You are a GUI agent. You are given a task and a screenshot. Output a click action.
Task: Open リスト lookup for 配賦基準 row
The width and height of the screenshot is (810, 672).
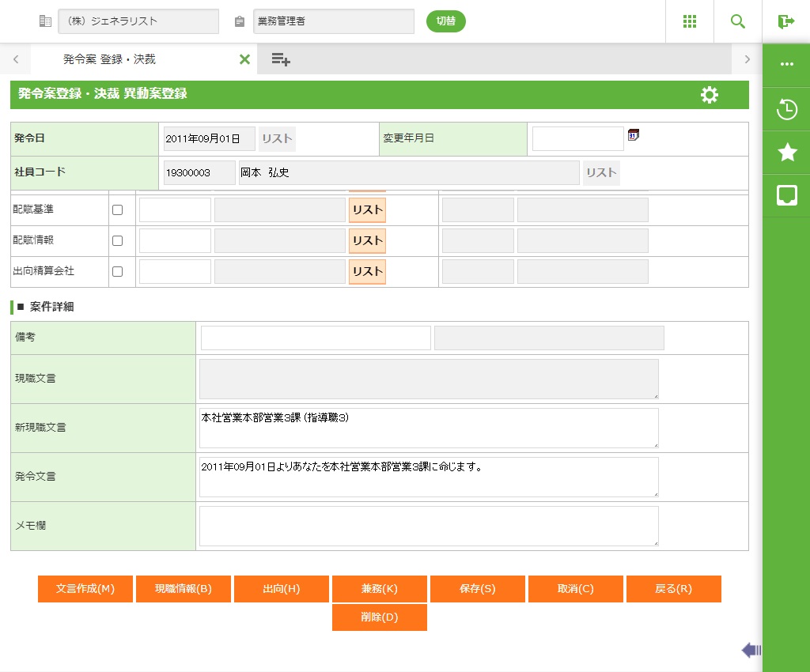point(367,210)
